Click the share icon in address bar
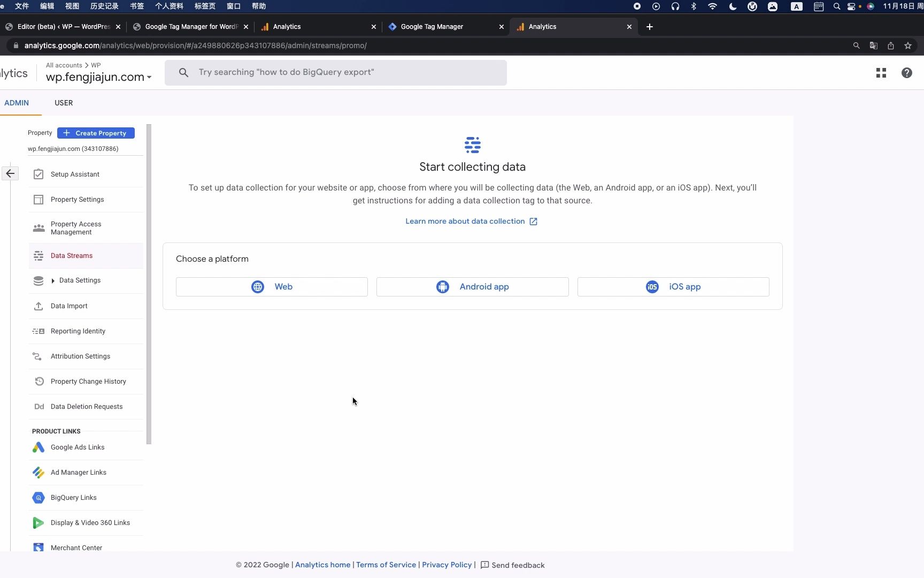Screen dimensions: 924x578 891,45
